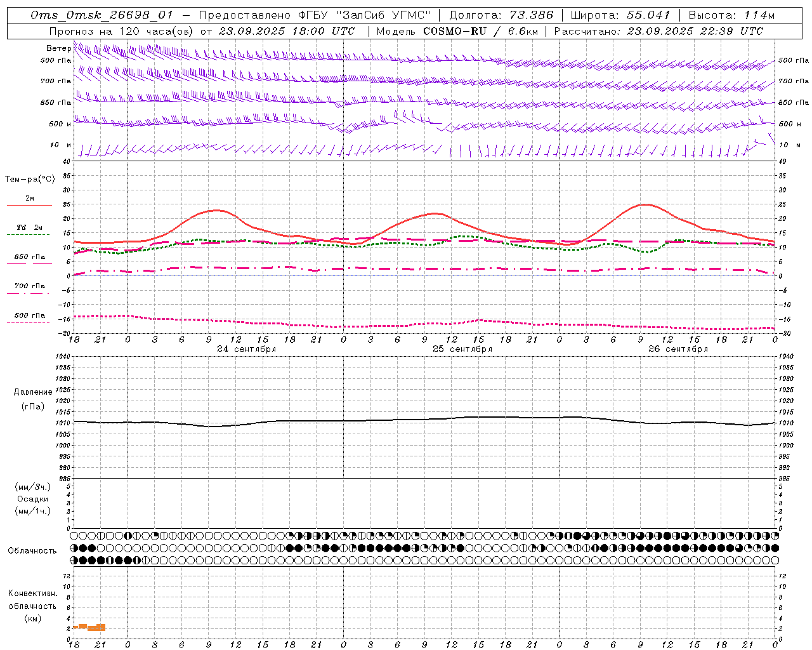
Task: Click the 24 сентября date label
Action: 247,349
